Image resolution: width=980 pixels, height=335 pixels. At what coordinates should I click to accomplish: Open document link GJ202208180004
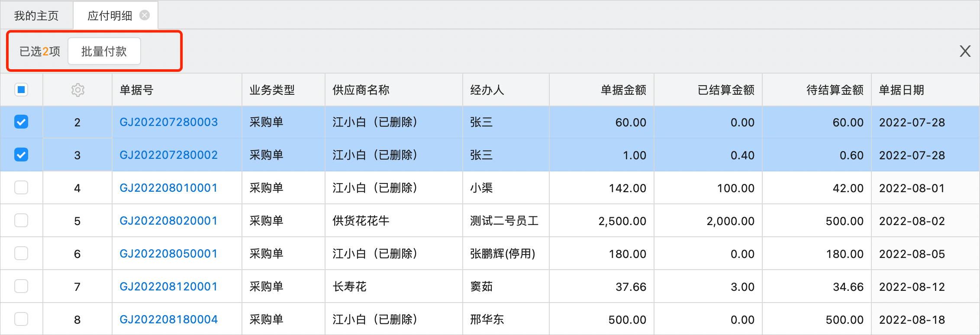(168, 319)
